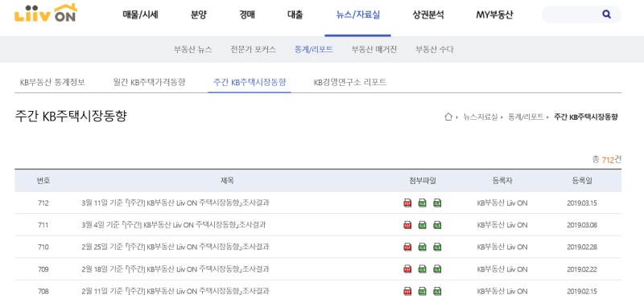Click the date 2019.02.22
The width and height of the screenshot is (644, 299).
pos(582,269)
